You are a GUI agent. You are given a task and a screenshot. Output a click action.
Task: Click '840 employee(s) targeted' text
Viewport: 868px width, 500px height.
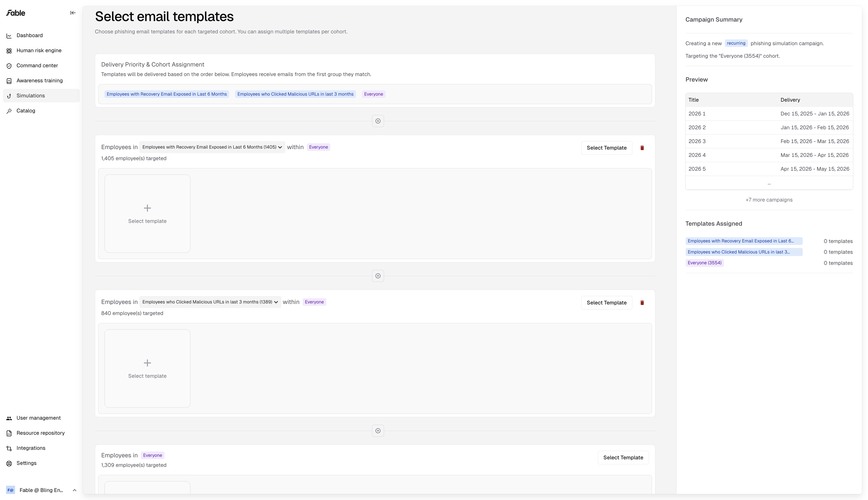[x=132, y=314]
